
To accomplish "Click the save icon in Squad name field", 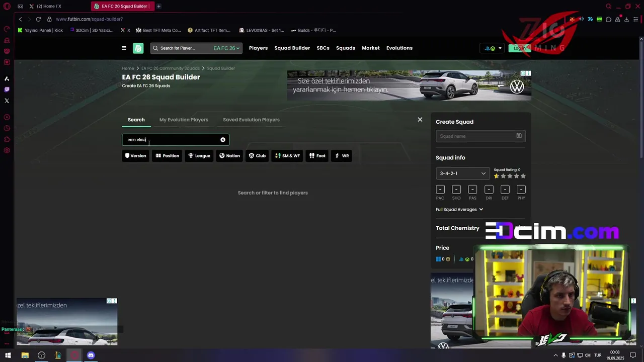I will click(x=519, y=136).
